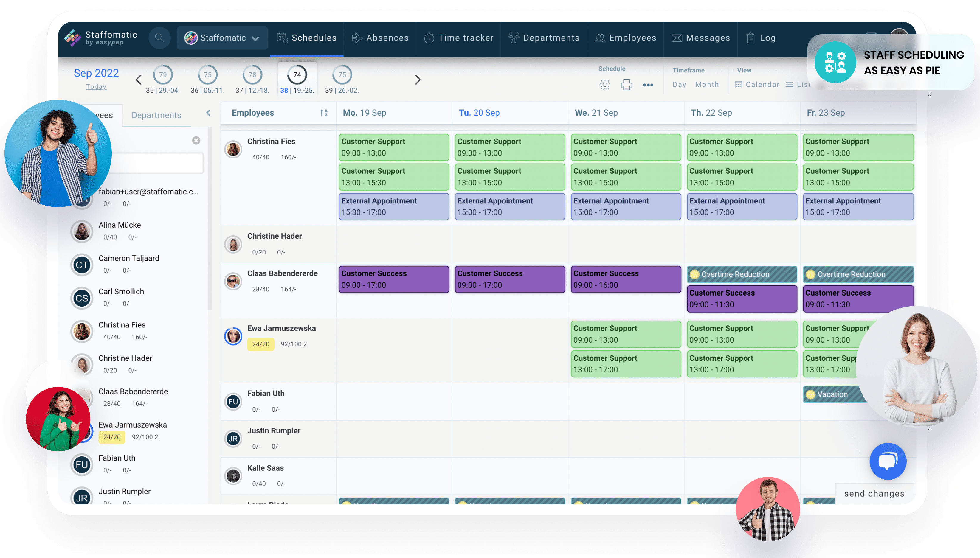The height and width of the screenshot is (558, 980).
Task: Open schedule settings gear icon
Action: pos(605,85)
